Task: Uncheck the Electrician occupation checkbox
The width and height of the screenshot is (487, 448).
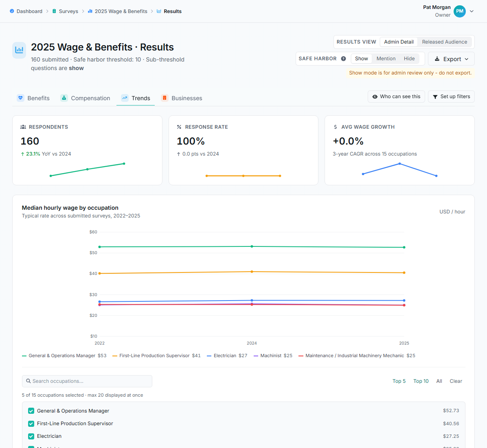Action: [x=31, y=436]
